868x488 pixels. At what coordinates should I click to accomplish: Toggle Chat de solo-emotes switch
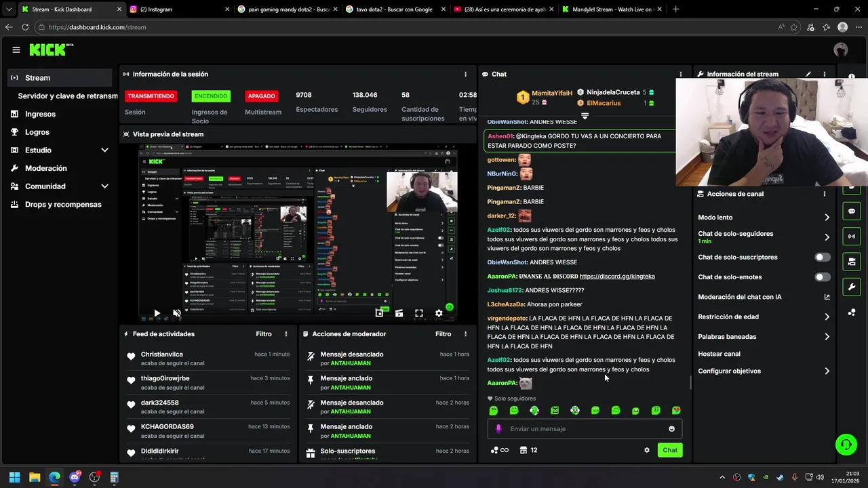click(822, 277)
